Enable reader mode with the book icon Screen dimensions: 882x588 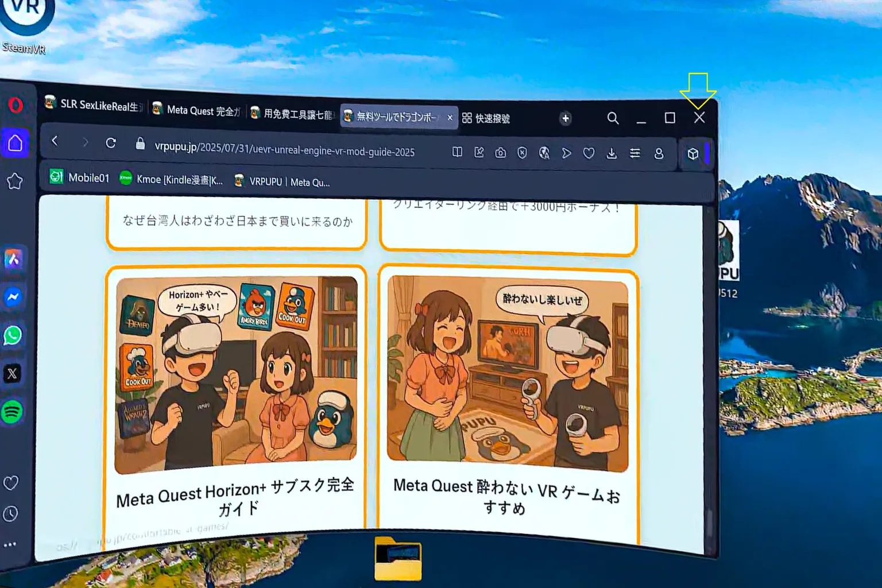point(457,152)
